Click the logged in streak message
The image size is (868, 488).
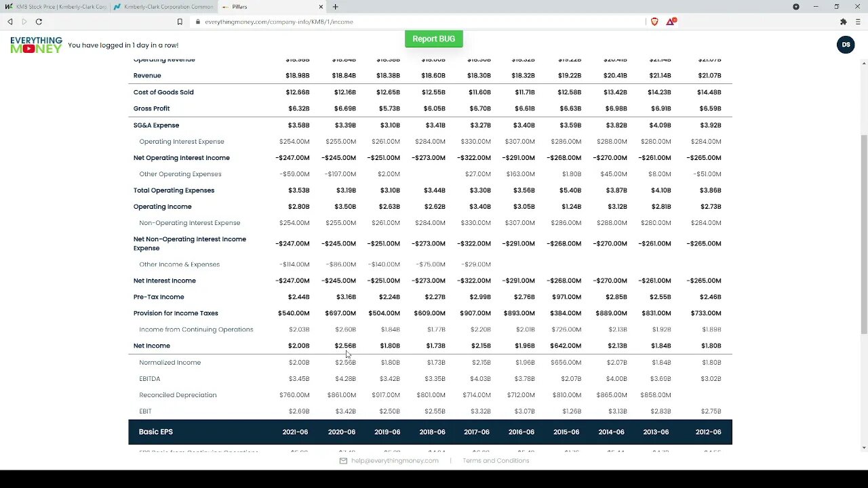(123, 45)
